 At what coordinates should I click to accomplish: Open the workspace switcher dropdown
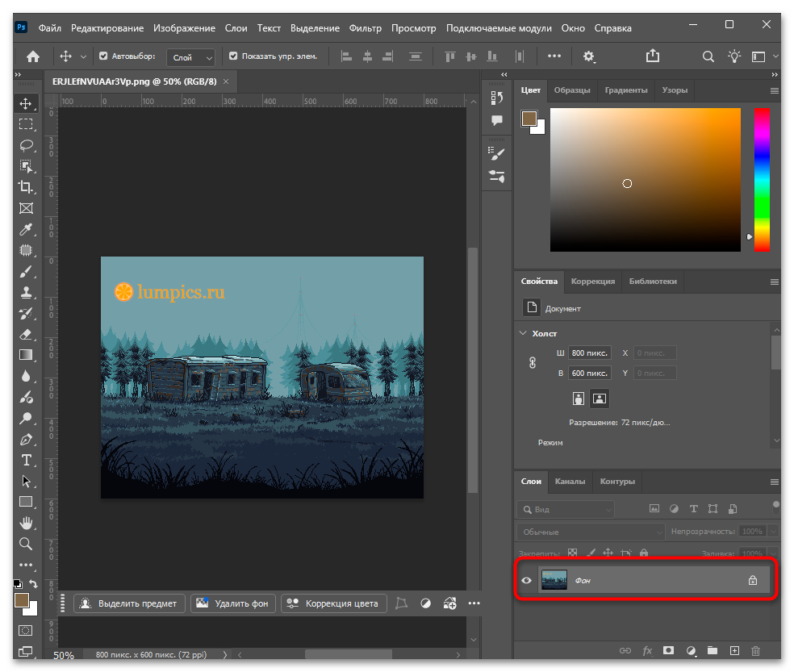tap(764, 56)
